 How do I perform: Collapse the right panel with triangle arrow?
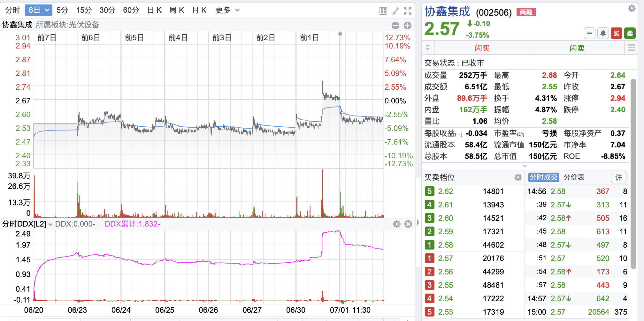pyautogui.click(x=418, y=222)
